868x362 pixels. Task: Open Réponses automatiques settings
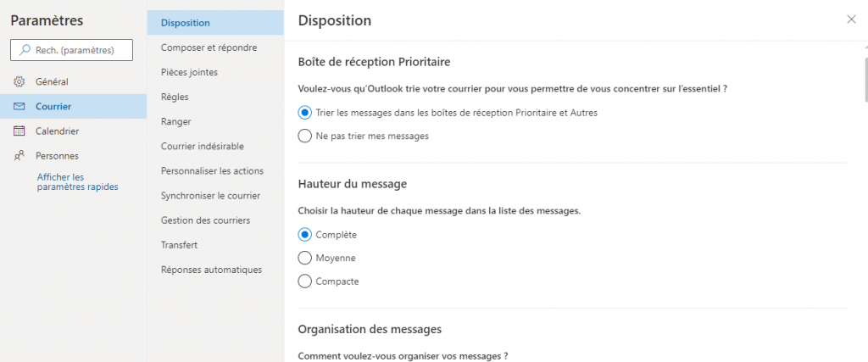coord(211,270)
